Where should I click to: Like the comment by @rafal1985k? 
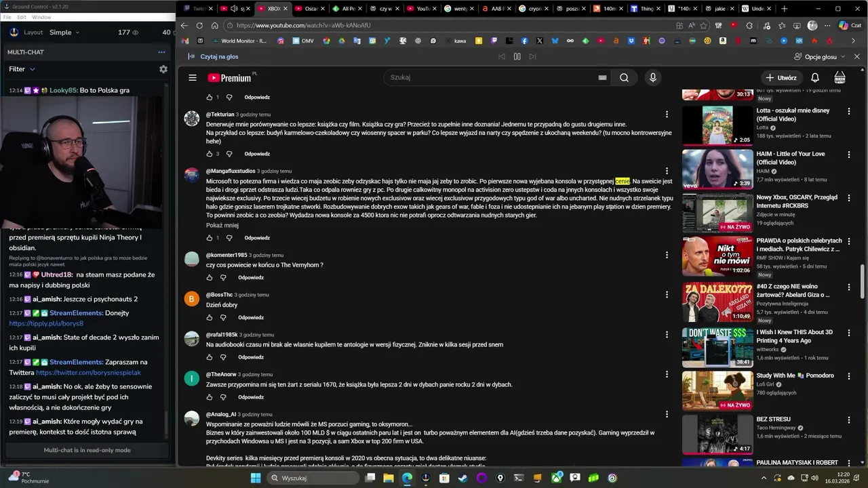(210, 357)
